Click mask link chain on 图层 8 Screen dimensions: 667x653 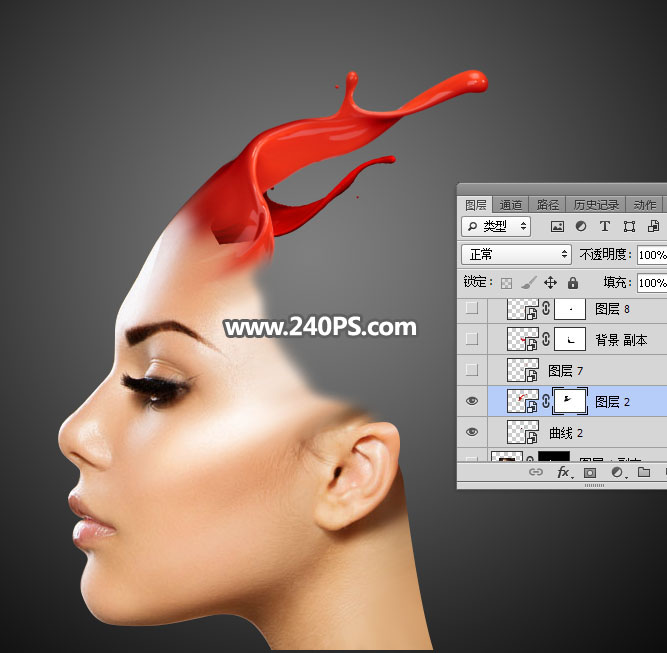tap(546, 308)
